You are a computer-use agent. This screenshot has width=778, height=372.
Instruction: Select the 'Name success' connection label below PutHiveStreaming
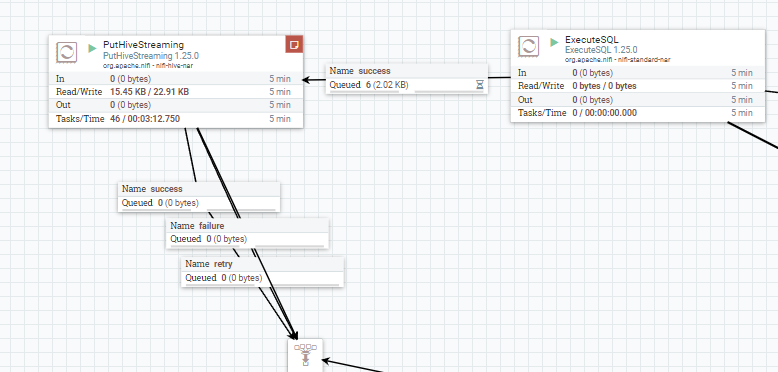coord(152,189)
